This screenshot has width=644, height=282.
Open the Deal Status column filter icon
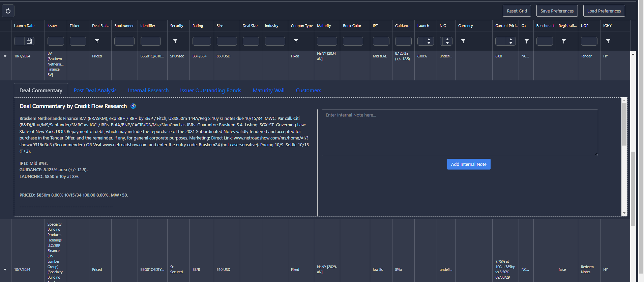pyautogui.click(x=97, y=41)
